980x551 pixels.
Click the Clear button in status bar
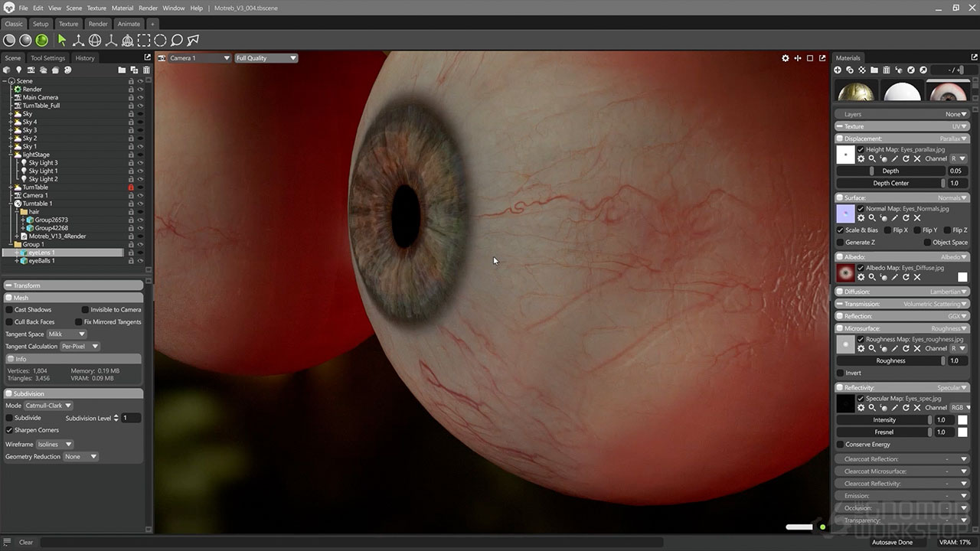click(x=26, y=542)
